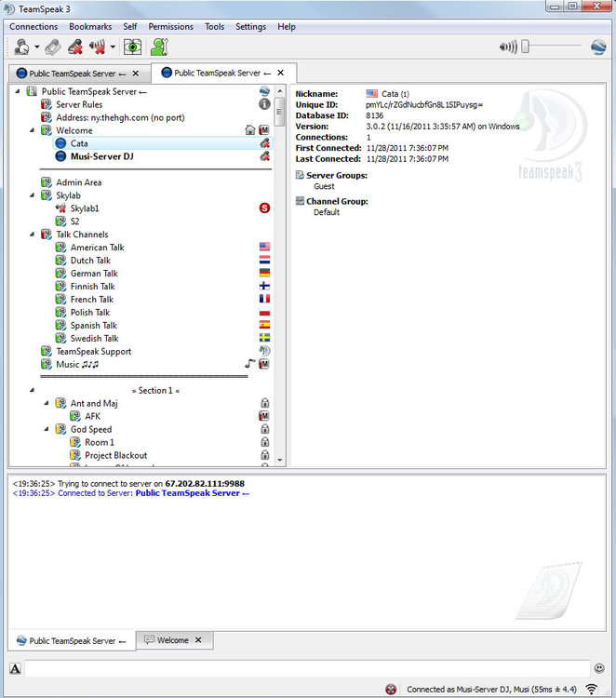
Task: Click the muted mic icon beside Cata
Action: 265,143
